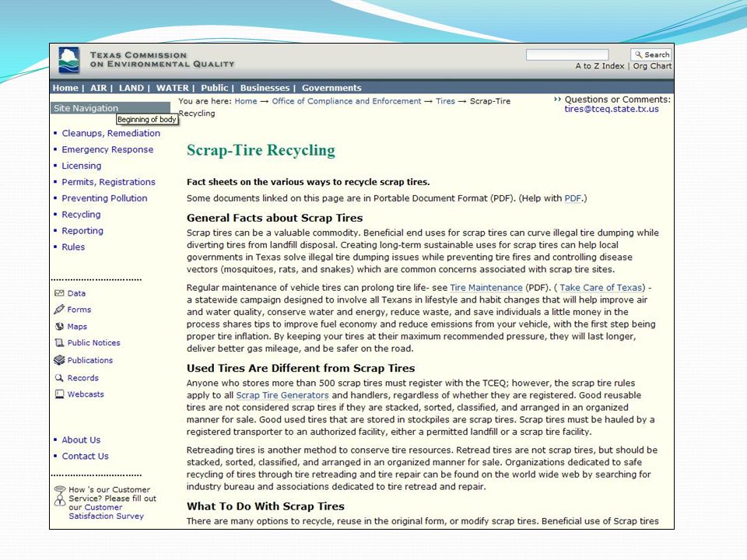
Task: Open the Take Care of Texas link
Action: pos(601,288)
